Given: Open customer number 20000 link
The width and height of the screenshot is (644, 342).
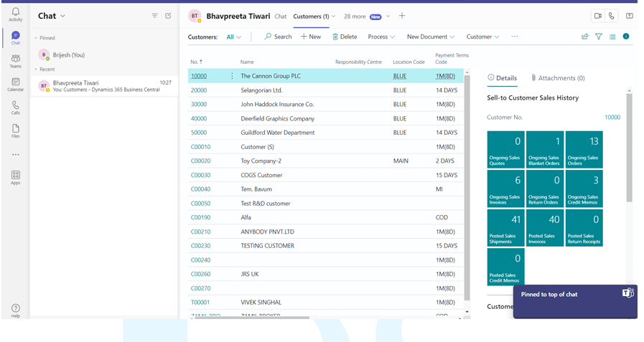Looking at the screenshot, I should point(199,90).
